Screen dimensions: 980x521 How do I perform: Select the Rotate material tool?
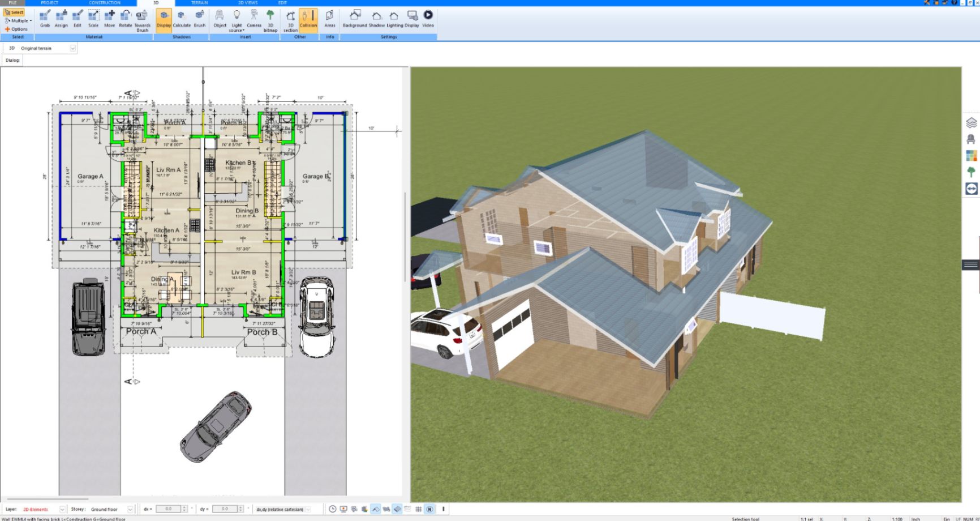(x=126, y=19)
